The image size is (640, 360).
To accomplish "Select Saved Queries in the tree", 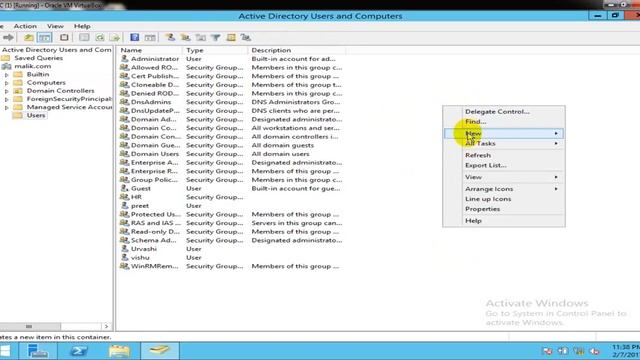I will tap(39, 58).
